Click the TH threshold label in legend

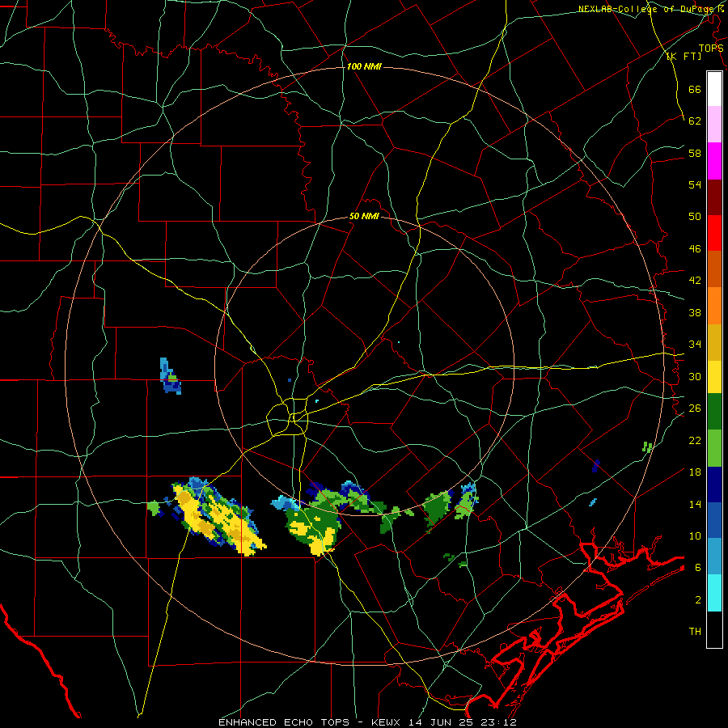[695, 632]
